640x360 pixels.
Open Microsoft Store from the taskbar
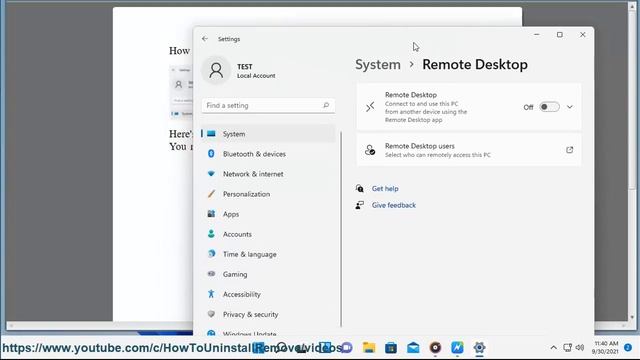tap(391, 348)
